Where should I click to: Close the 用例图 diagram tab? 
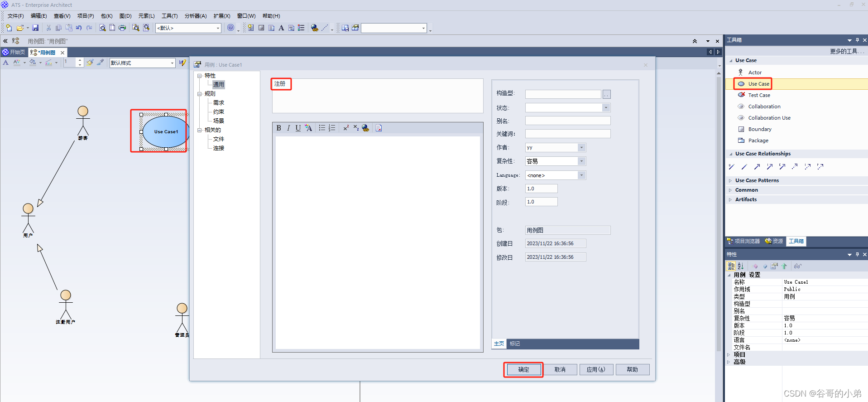[62, 53]
